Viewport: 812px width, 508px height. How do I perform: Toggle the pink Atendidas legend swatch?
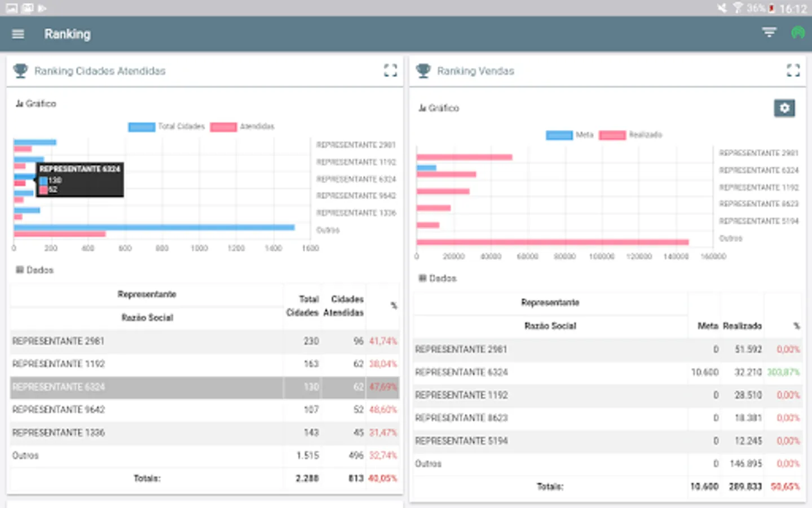click(x=223, y=127)
